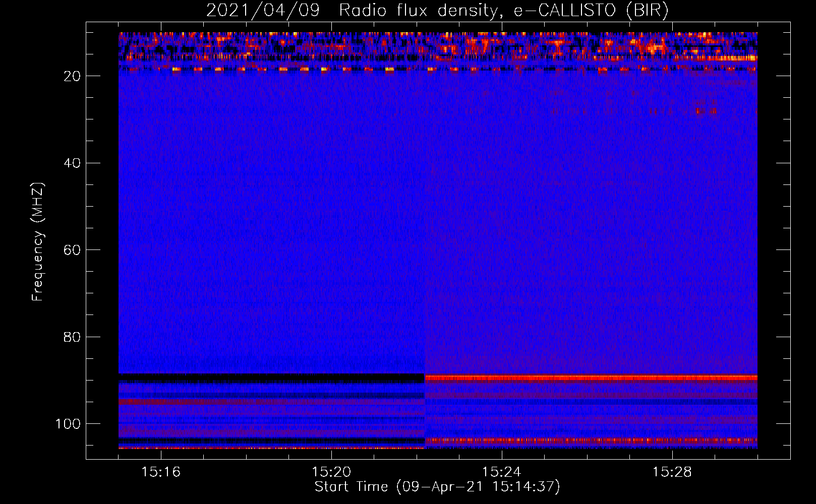Click the 15:24 time axis label
816x504 pixels.
pos(501,472)
